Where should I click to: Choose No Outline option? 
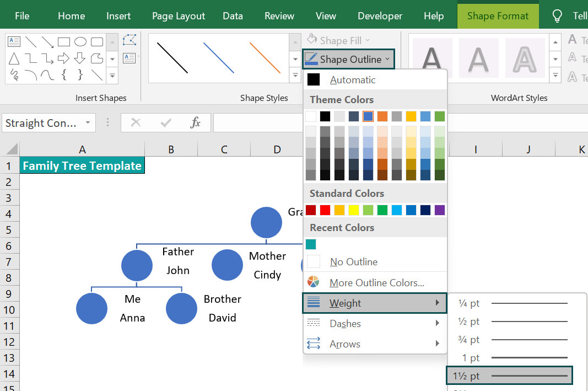click(375, 261)
